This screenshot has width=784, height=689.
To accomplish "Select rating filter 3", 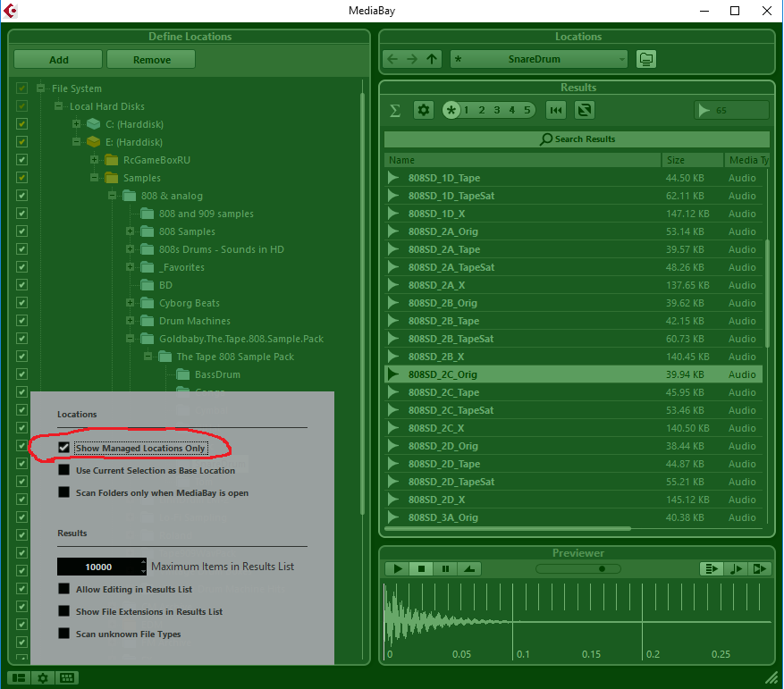I will pos(496,110).
